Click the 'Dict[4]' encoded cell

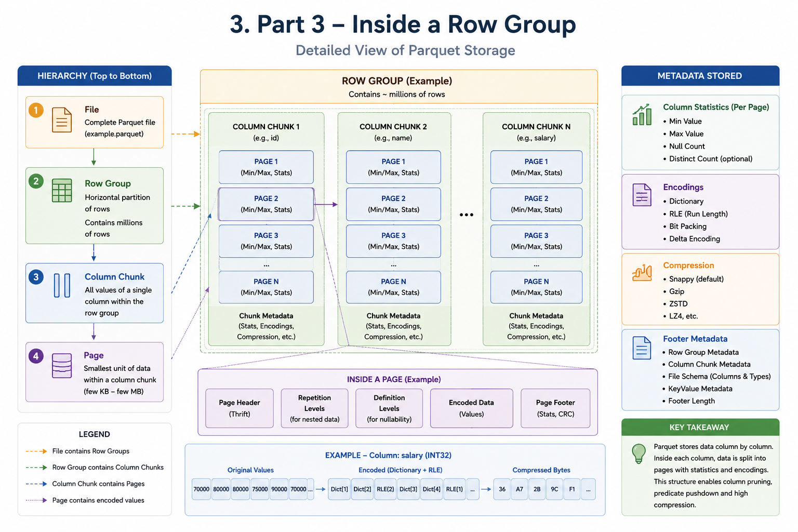coord(431,489)
